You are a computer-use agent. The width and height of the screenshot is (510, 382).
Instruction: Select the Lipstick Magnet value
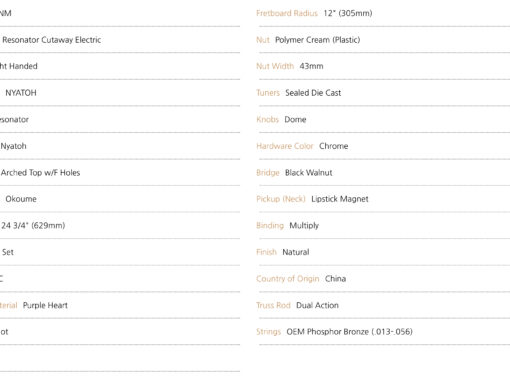click(340, 199)
